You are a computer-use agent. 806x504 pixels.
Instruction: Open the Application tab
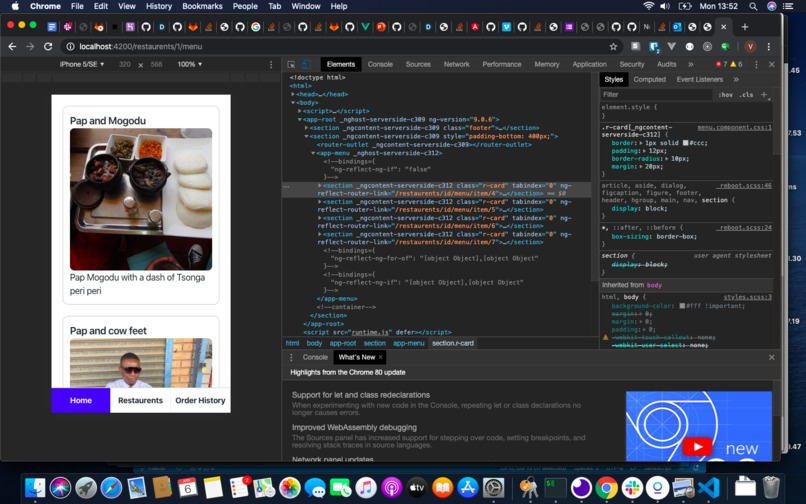(x=590, y=64)
